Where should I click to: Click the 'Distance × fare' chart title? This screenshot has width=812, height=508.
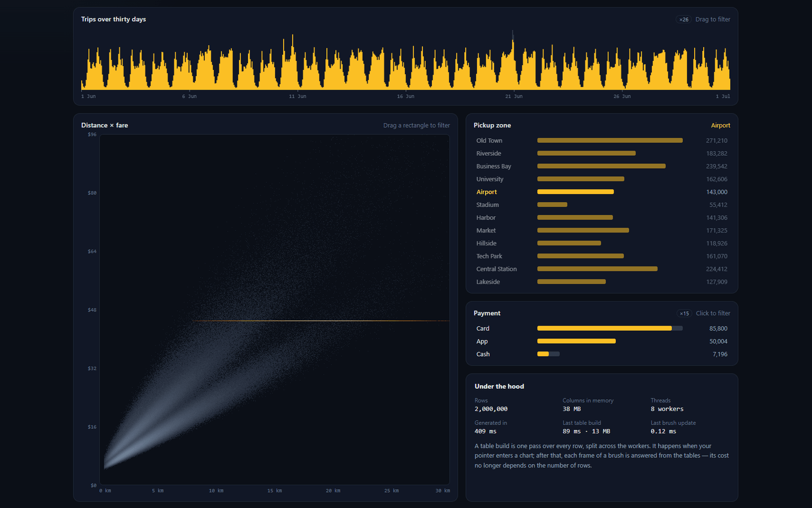(x=104, y=125)
